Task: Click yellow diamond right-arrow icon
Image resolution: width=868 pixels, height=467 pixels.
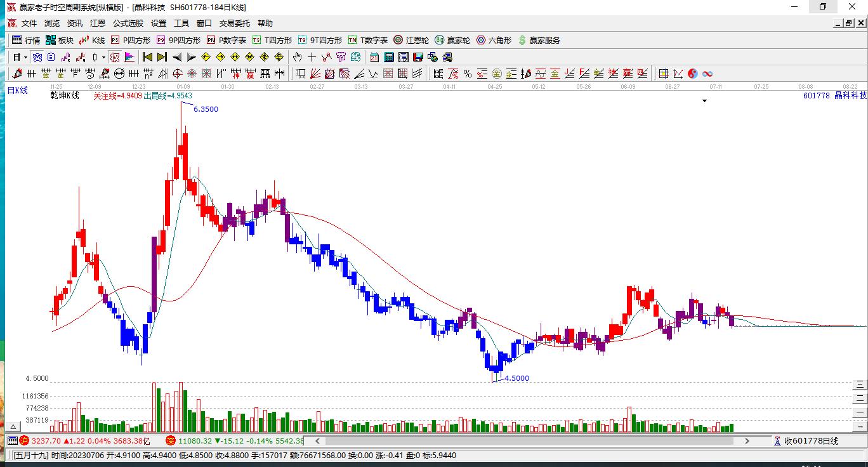Action: [x=221, y=57]
